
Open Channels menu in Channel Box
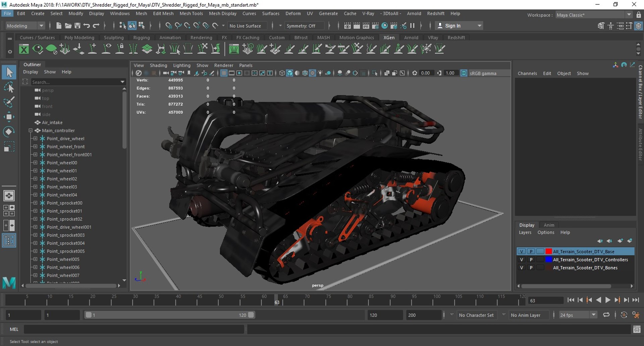pyautogui.click(x=527, y=73)
